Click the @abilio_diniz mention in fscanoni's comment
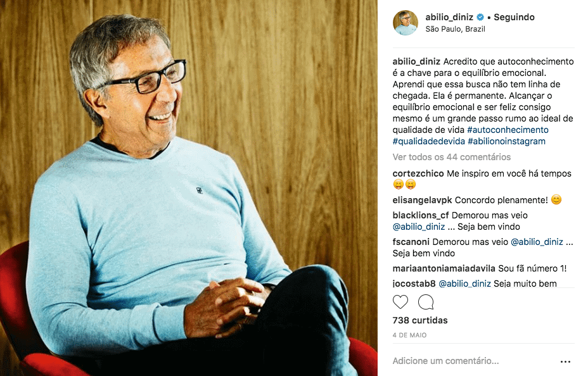 tap(537, 242)
